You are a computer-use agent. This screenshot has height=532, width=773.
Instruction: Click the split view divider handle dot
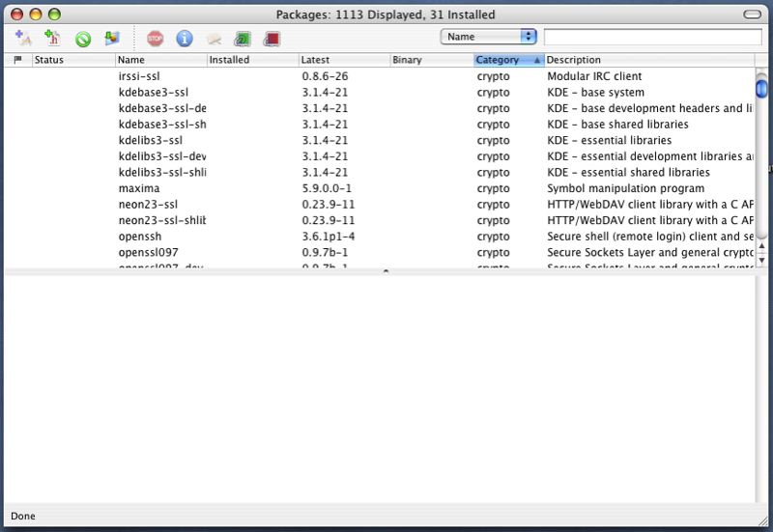tap(386, 271)
